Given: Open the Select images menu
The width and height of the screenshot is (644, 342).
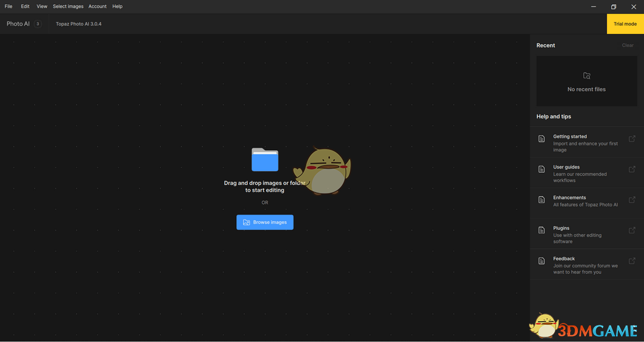Looking at the screenshot, I should pyautogui.click(x=68, y=7).
